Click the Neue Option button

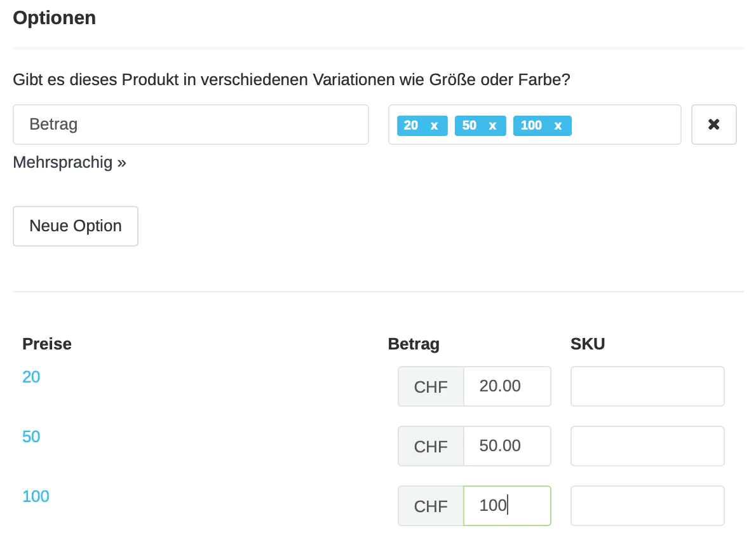pyautogui.click(x=76, y=226)
